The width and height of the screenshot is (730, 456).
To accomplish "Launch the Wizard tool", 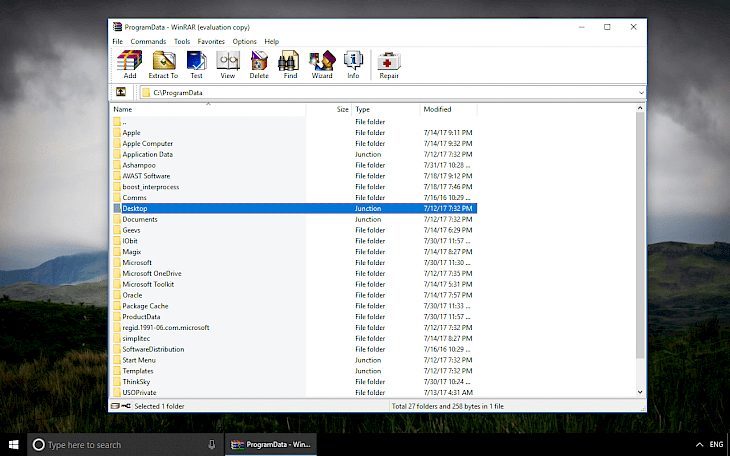I will pyautogui.click(x=322, y=65).
